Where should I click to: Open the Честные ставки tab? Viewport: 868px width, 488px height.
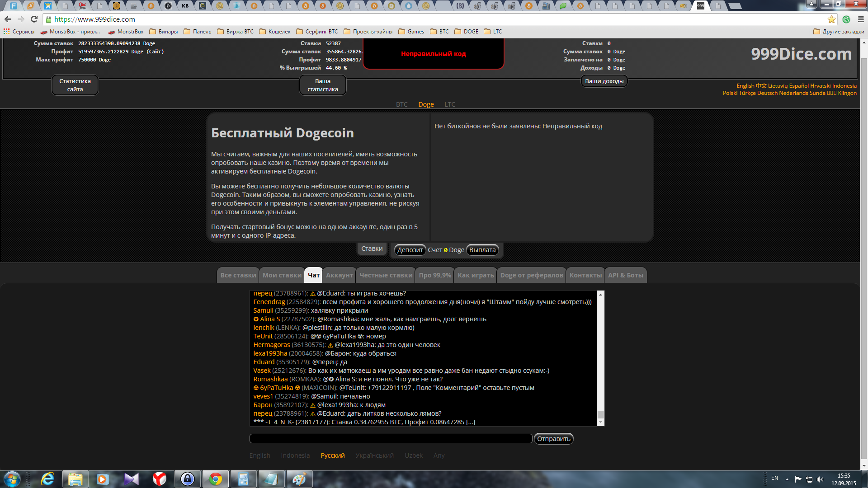[386, 275]
